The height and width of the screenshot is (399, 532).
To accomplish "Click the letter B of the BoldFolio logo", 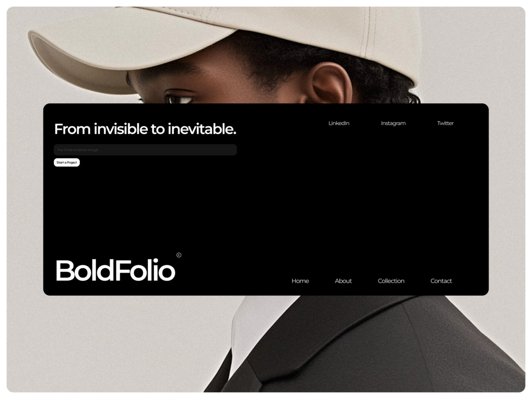I will (x=65, y=270).
